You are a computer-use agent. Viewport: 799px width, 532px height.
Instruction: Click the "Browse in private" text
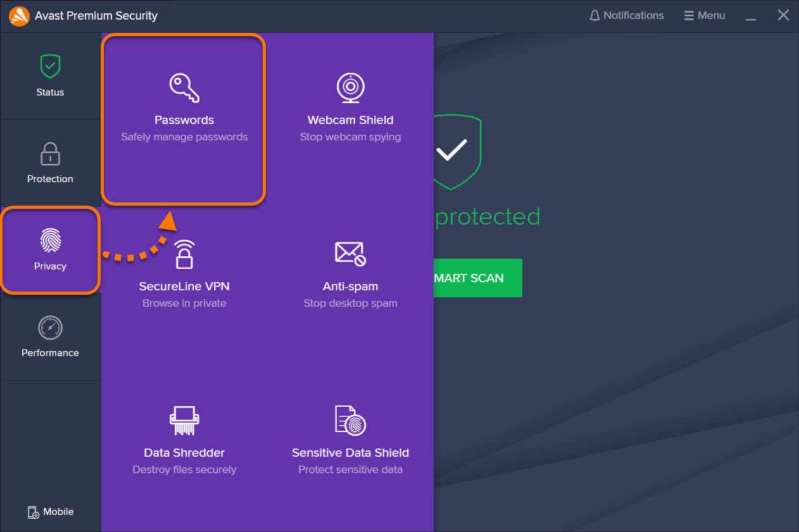tap(184, 304)
